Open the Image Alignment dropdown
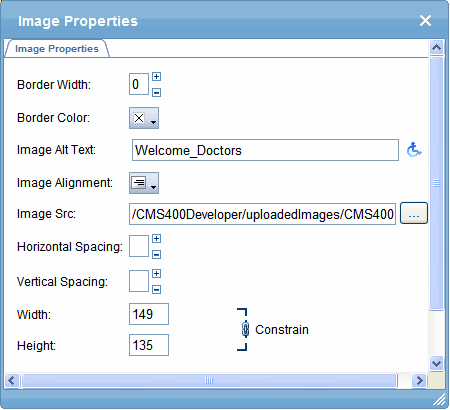The image size is (450, 410). point(144,183)
